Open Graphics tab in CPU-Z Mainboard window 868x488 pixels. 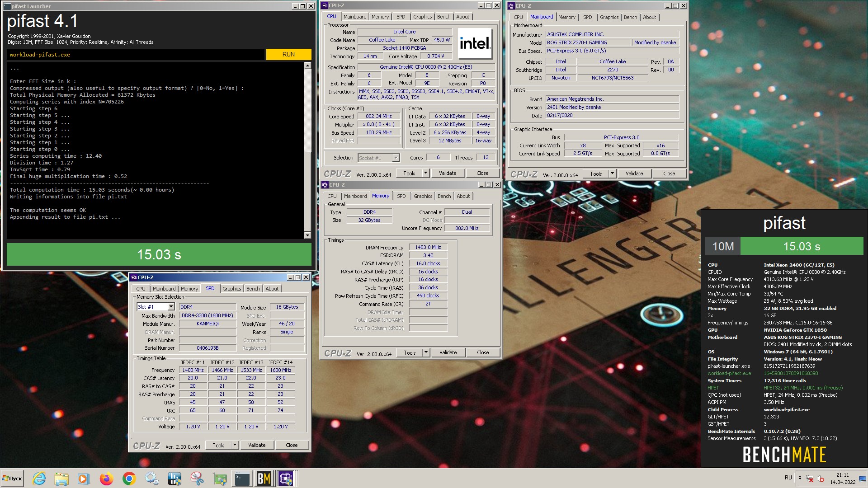coord(609,17)
